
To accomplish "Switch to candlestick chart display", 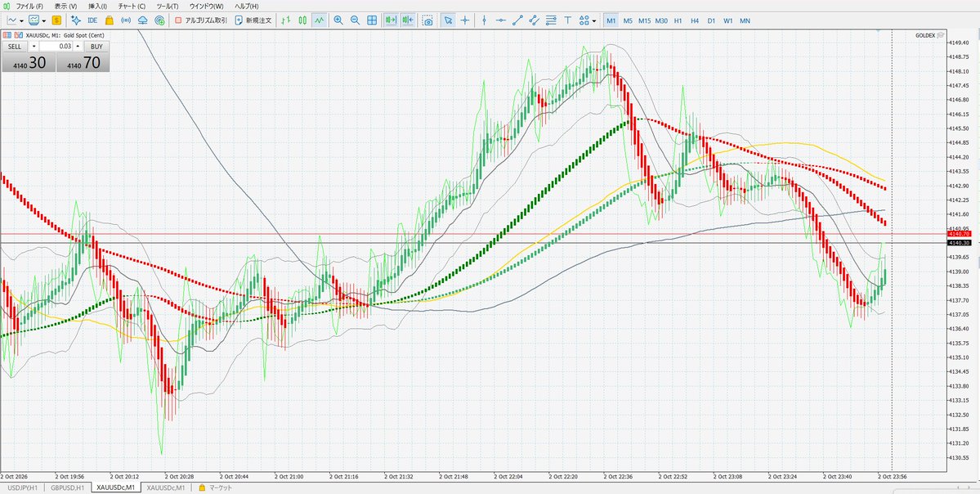I will pyautogui.click(x=302, y=20).
